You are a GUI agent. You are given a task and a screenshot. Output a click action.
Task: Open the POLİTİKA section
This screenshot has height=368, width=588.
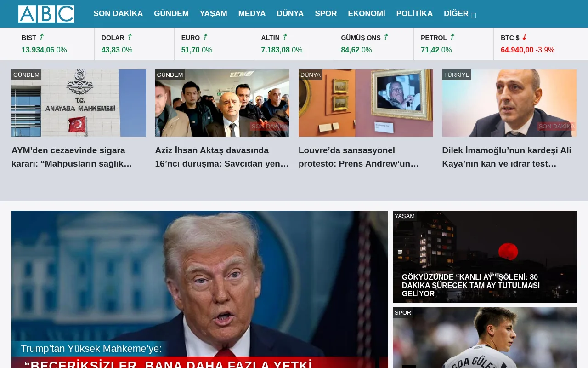click(x=414, y=13)
